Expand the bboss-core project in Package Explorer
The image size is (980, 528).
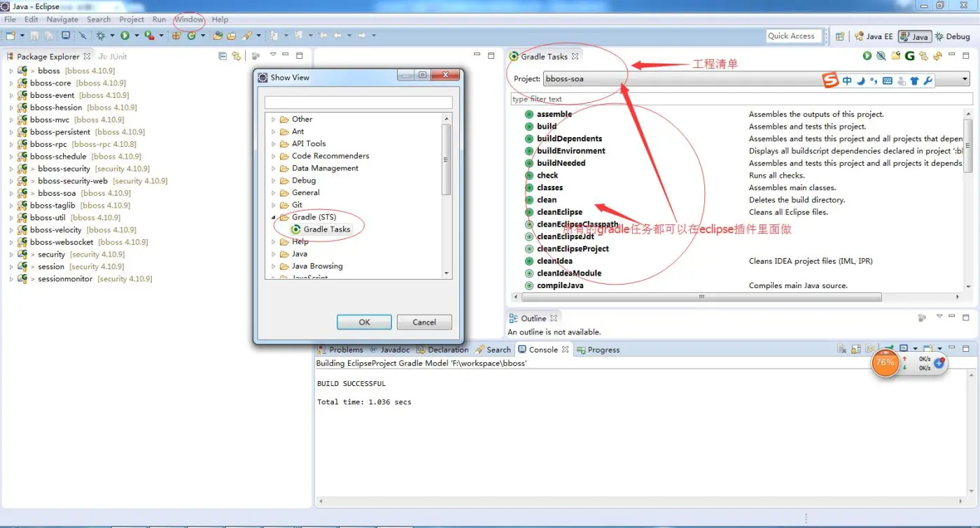tap(11, 83)
